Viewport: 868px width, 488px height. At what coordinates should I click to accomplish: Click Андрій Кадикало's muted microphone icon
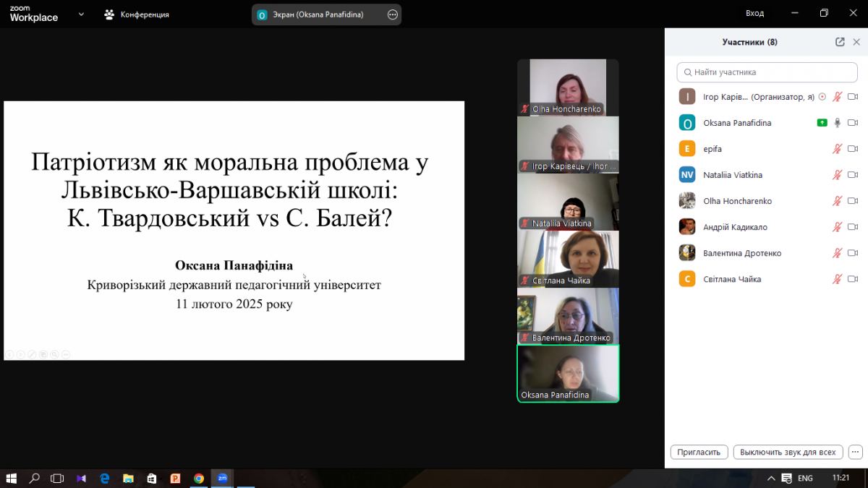click(x=838, y=227)
